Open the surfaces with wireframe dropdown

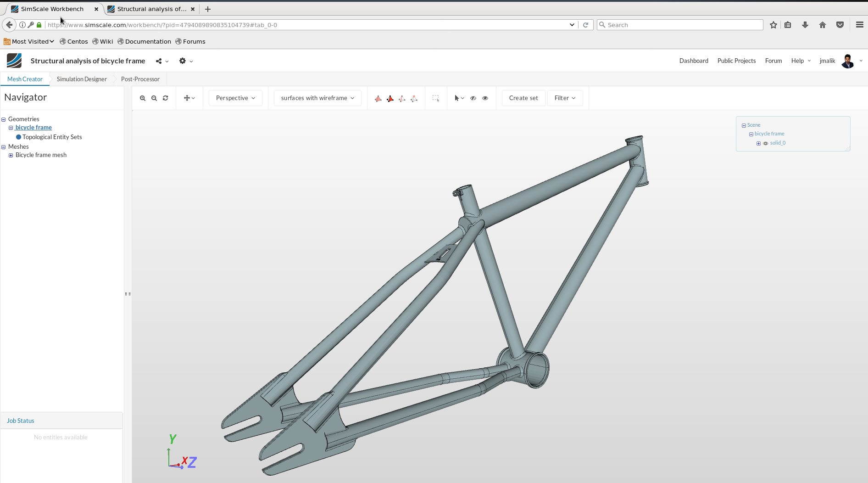(x=317, y=98)
